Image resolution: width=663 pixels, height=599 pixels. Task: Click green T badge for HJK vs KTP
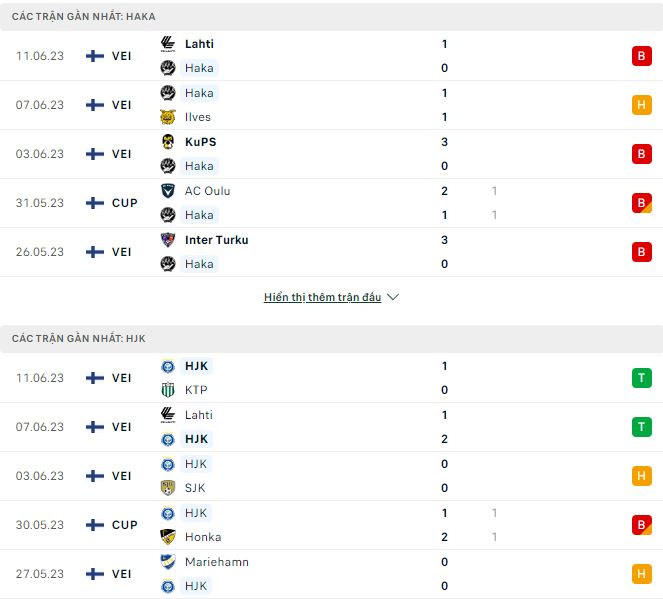pyautogui.click(x=641, y=378)
